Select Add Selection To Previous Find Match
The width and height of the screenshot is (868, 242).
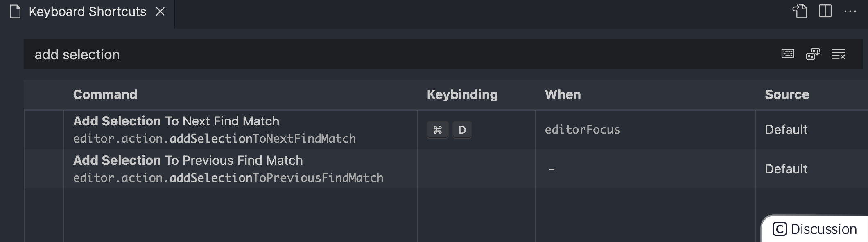pyautogui.click(x=188, y=160)
